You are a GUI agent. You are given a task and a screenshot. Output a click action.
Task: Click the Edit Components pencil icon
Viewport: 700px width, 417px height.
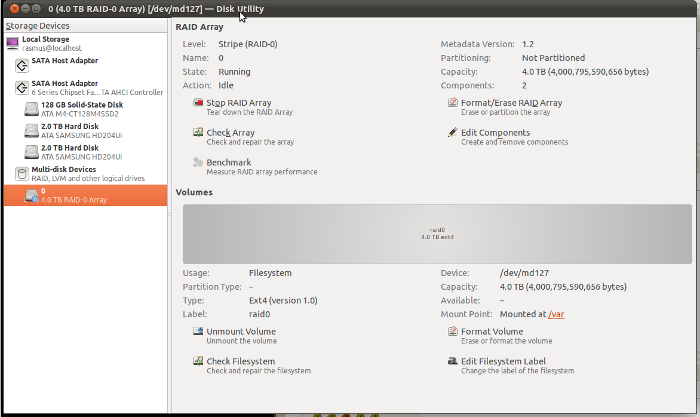(x=452, y=133)
